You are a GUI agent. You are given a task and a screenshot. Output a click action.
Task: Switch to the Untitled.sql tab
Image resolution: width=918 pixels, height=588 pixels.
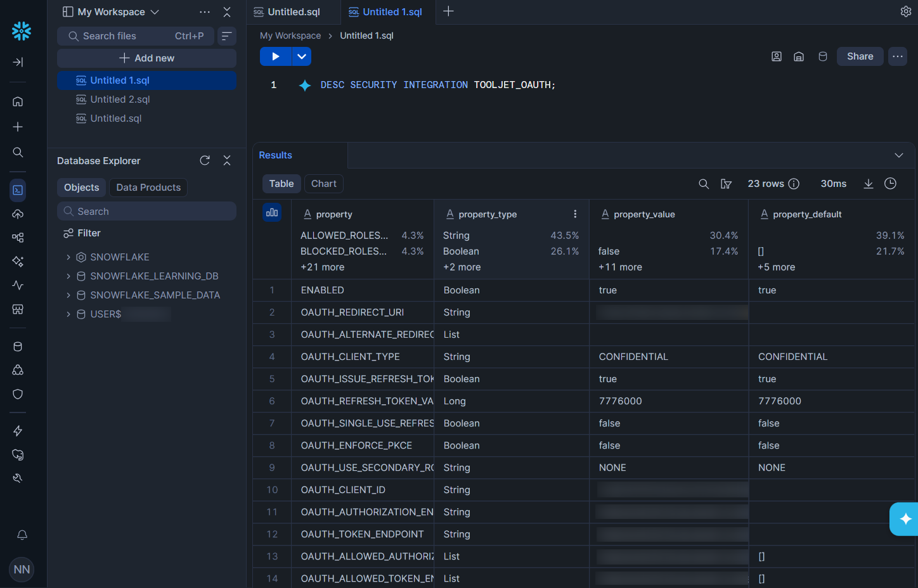[294, 12]
